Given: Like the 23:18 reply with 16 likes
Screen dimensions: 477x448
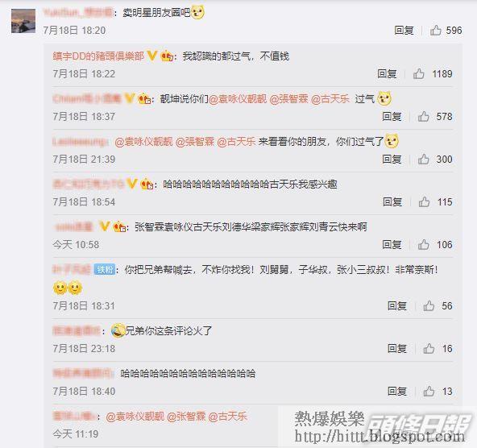Looking at the screenshot, I should click(x=429, y=349).
